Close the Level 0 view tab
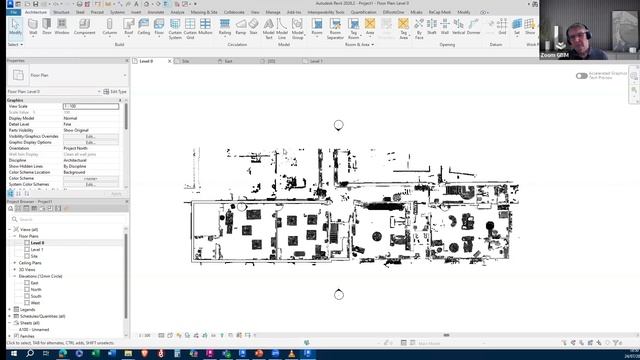640x360 pixels. point(170,61)
